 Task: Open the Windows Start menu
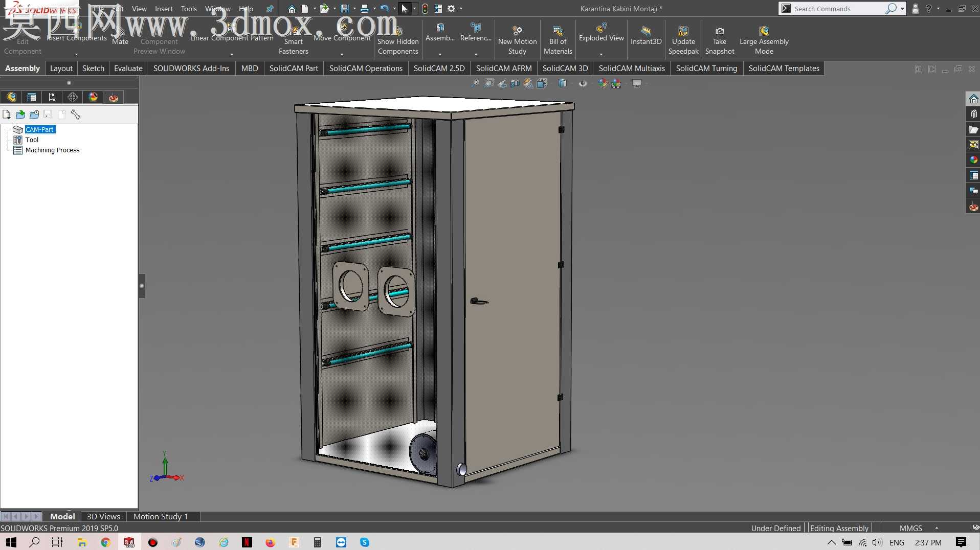pos(11,542)
